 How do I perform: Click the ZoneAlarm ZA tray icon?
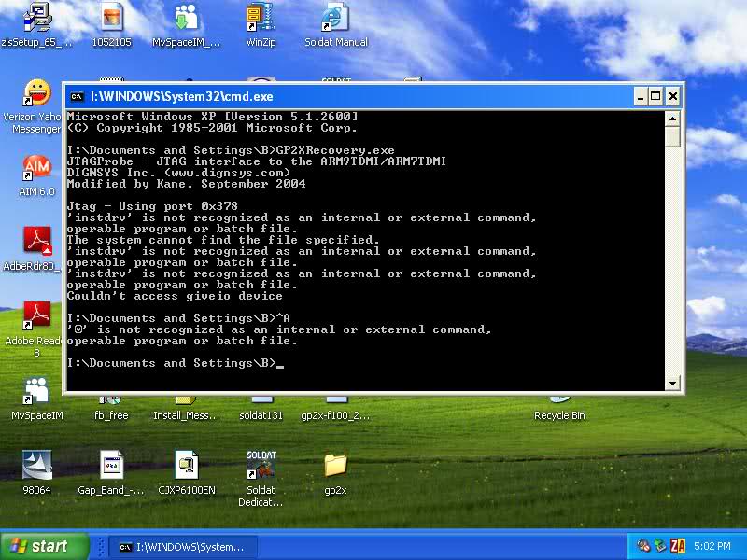(x=678, y=547)
